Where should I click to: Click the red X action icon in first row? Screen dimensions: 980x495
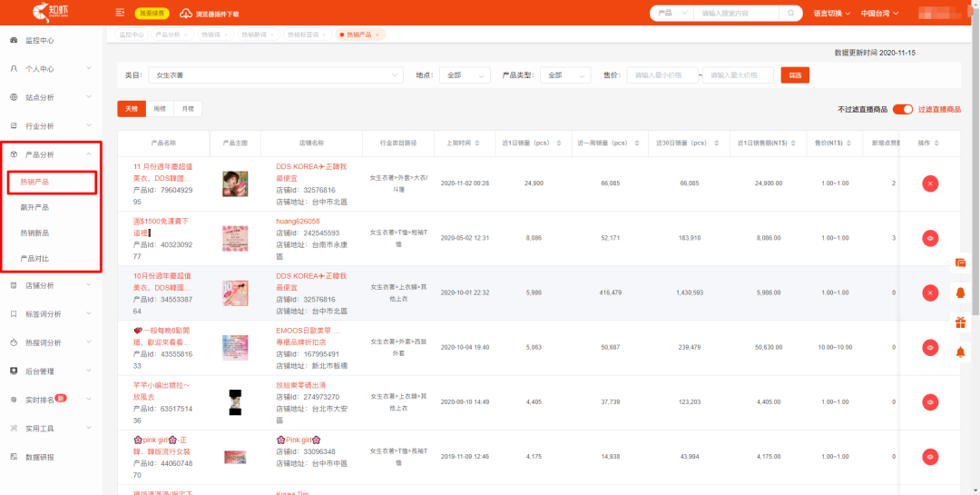click(930, 183)
